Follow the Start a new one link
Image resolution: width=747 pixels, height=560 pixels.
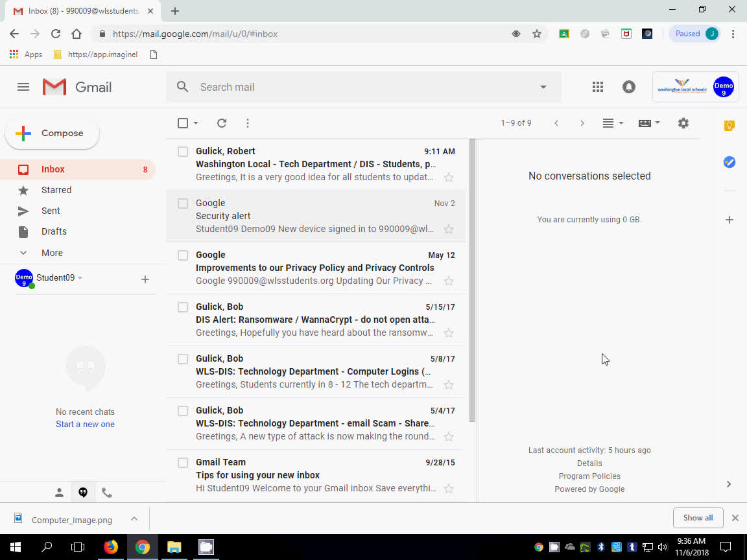pos(85,423)
